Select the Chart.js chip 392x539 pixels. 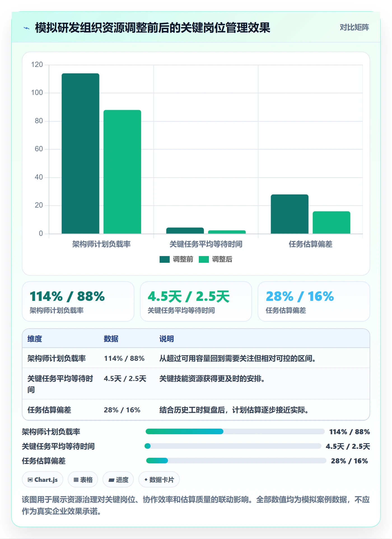(x=43, y=480)
